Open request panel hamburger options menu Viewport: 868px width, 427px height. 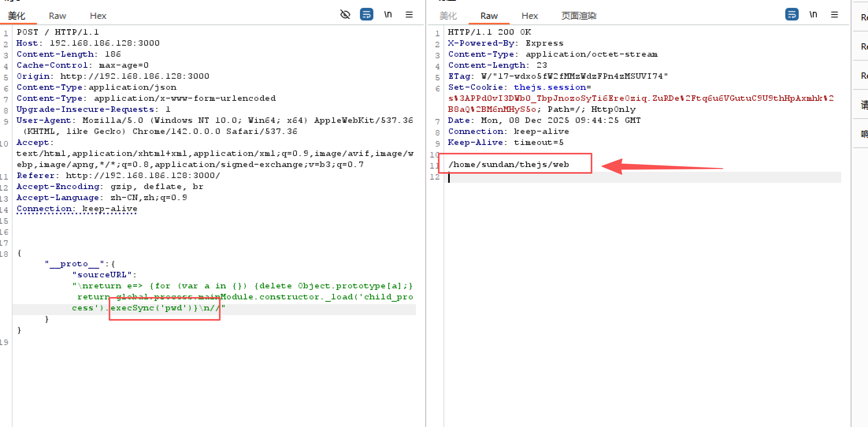coord(409,15)
